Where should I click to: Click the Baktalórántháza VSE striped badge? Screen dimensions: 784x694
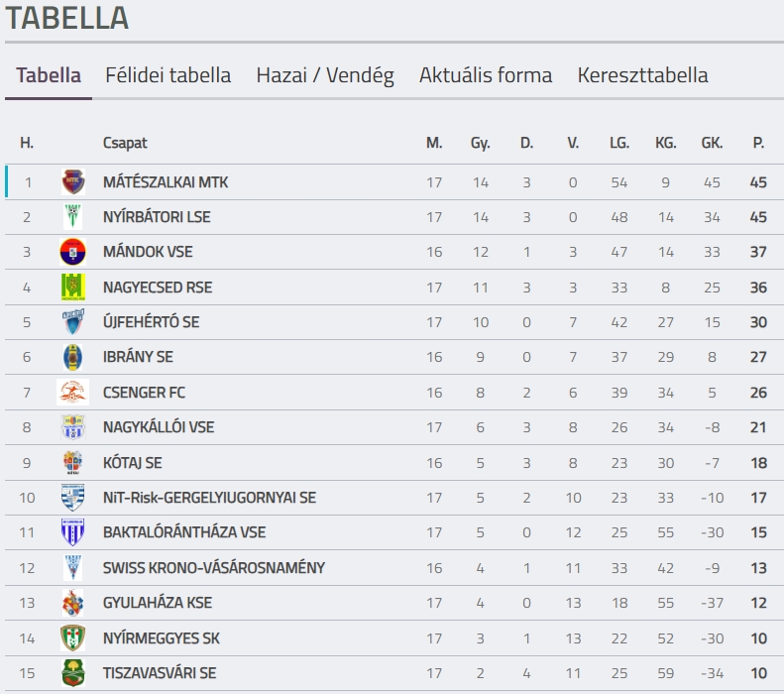click(x=73, y=532)
